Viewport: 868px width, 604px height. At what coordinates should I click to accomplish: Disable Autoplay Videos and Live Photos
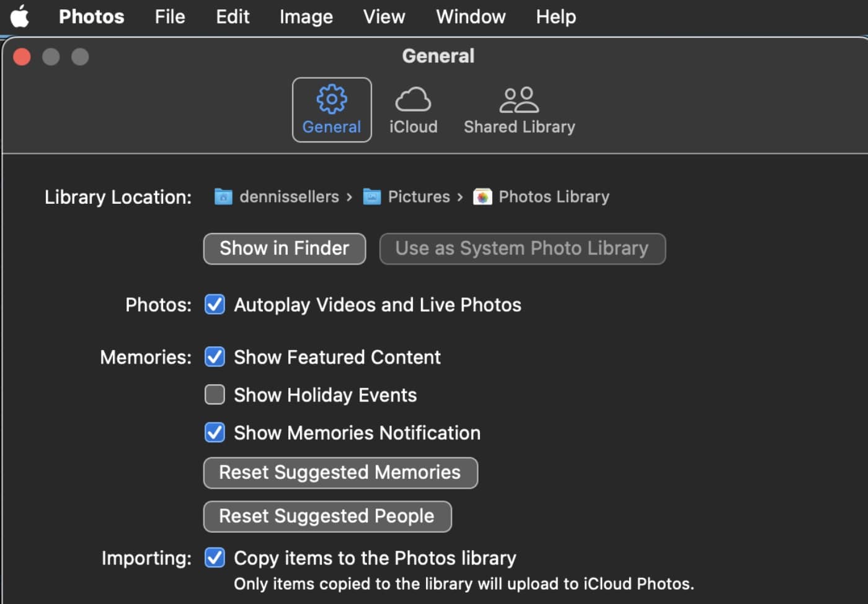pyautogui.click(x=215, y=305)
